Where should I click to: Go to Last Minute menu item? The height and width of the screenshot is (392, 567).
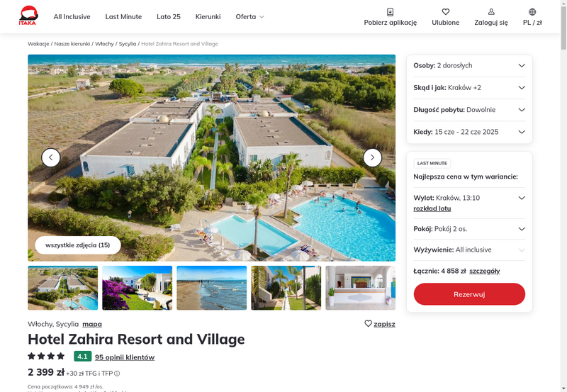[x=123, y=16]
